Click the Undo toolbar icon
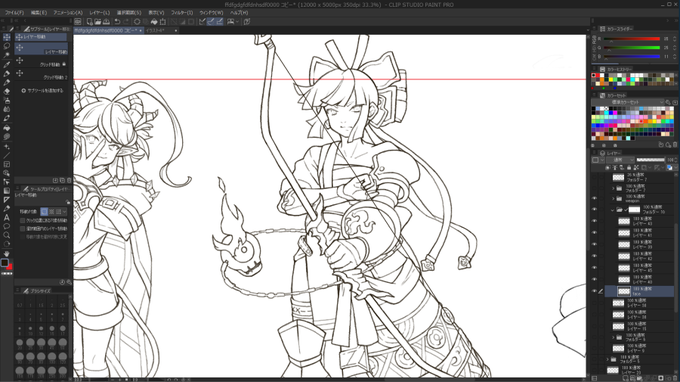Screen dimensions: 680x382 click(117, 21)
